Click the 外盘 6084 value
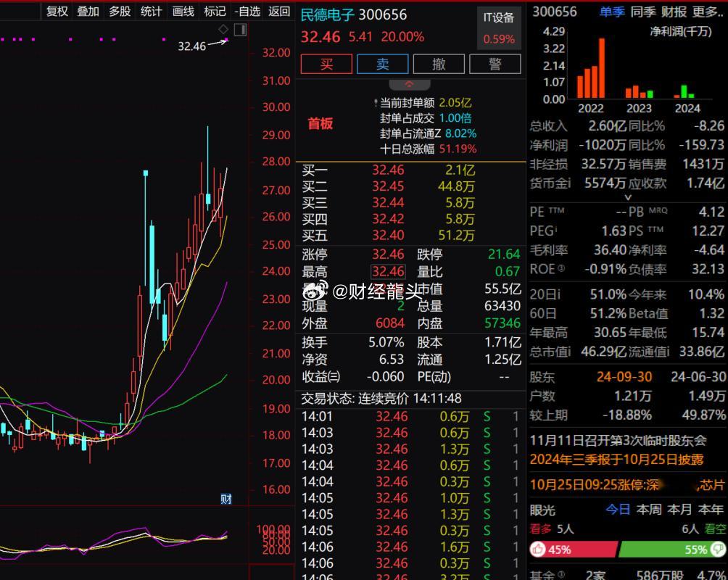Viewport: 728px width, 580px height. tap(390, 323)
